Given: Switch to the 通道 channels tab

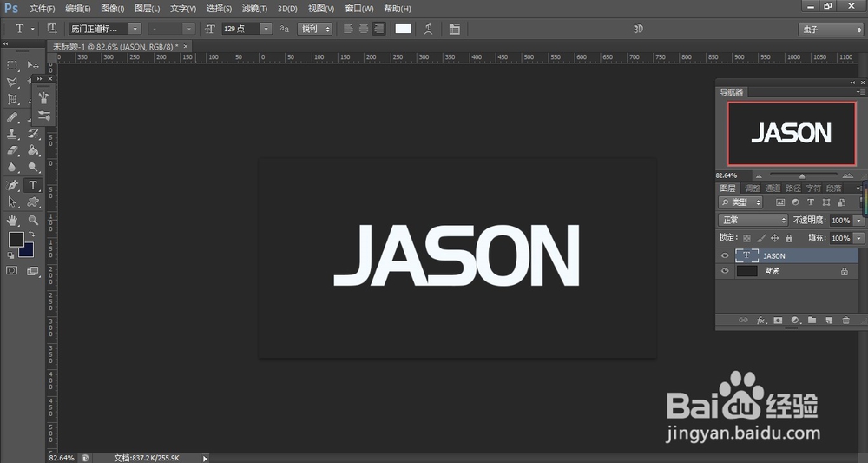Looking at the screenshot, I should click(773, 189).
